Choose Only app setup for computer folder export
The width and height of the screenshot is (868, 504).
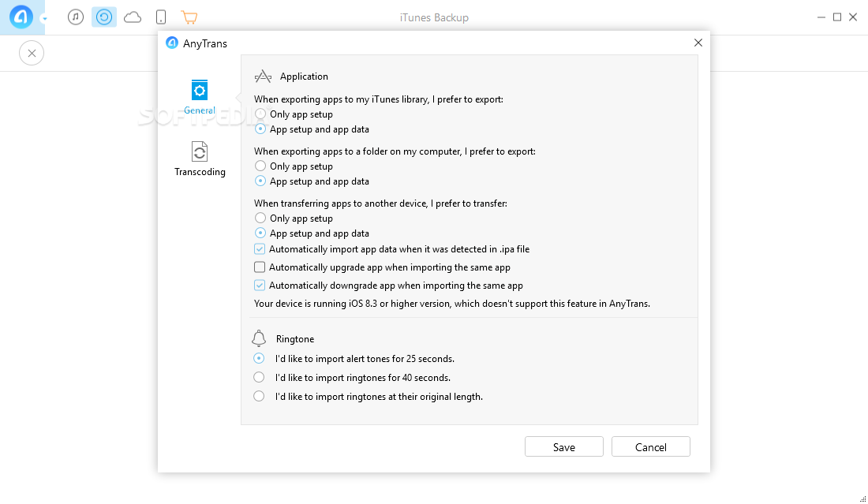point(260,166)
